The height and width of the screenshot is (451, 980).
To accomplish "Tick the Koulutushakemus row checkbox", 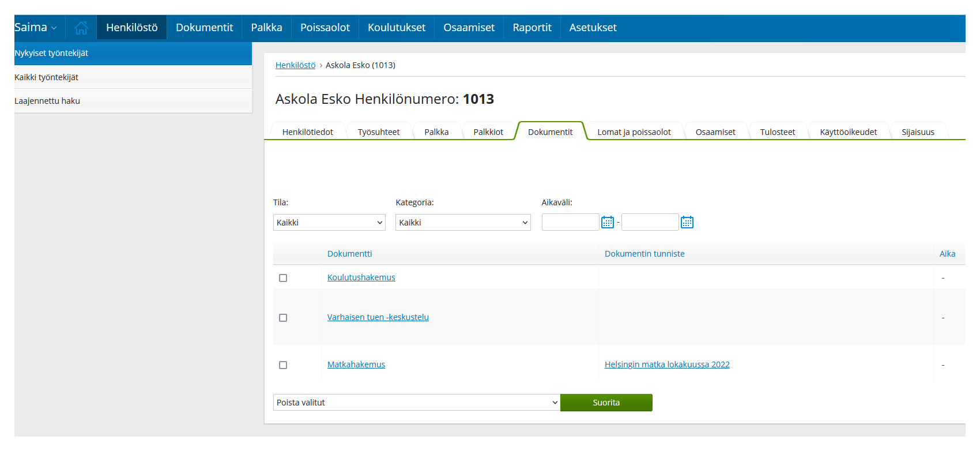I will point(283,278).
